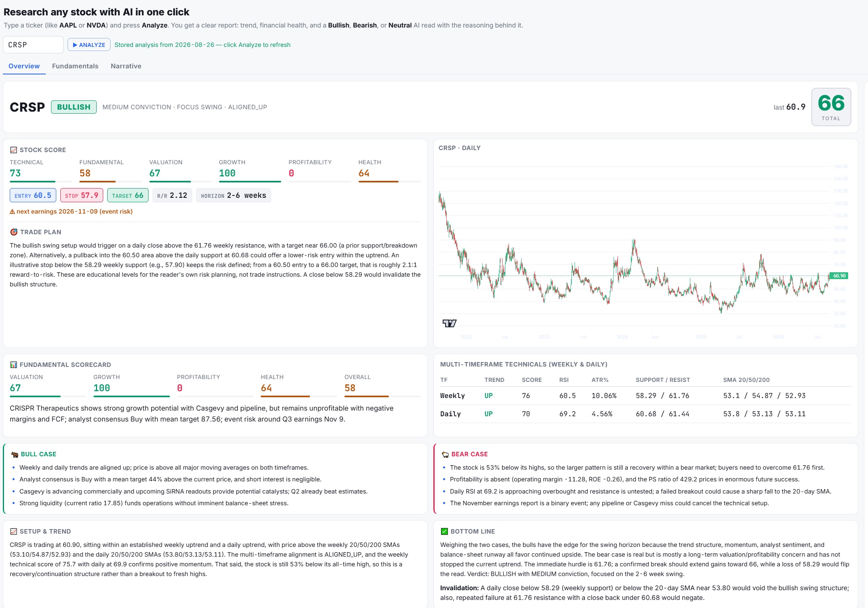Click the Overall score 58 in Fundamental Scorecard
Image resolution: width=868 pixels, height=608 pixels.
tap(350, 388)
